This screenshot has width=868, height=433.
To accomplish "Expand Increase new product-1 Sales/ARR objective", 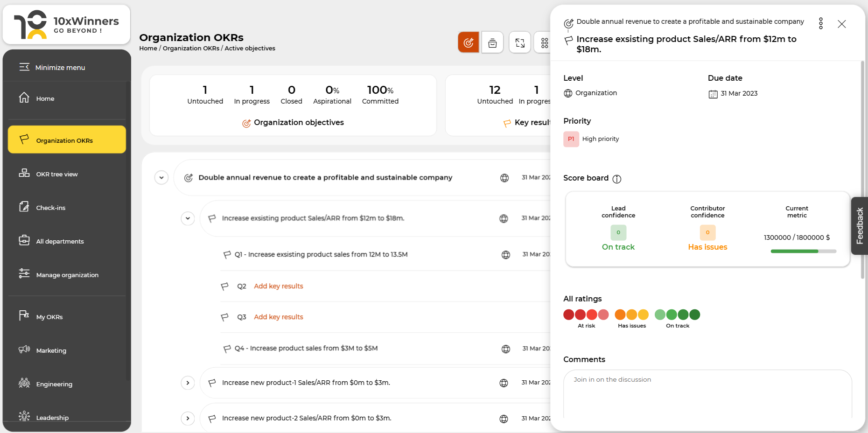I will 188,383.
